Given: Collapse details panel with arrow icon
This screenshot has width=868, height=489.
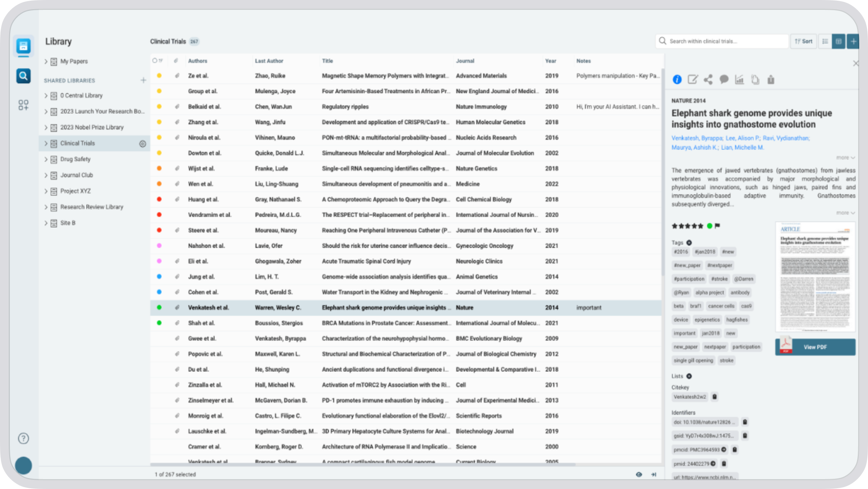Looking at the screenshot, I should coord(654,474).
